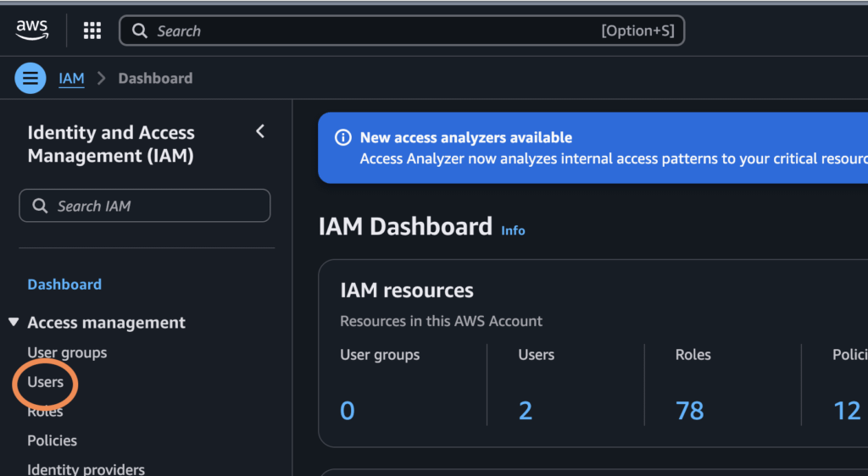The width and height of the screenshot is (868, 476).
Task: Click the Users count of 2
Action: tap(526, 411)
